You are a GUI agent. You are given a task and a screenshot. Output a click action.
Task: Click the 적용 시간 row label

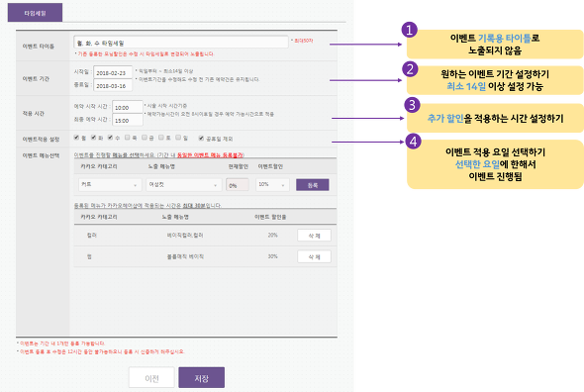[x=33, y=113]
